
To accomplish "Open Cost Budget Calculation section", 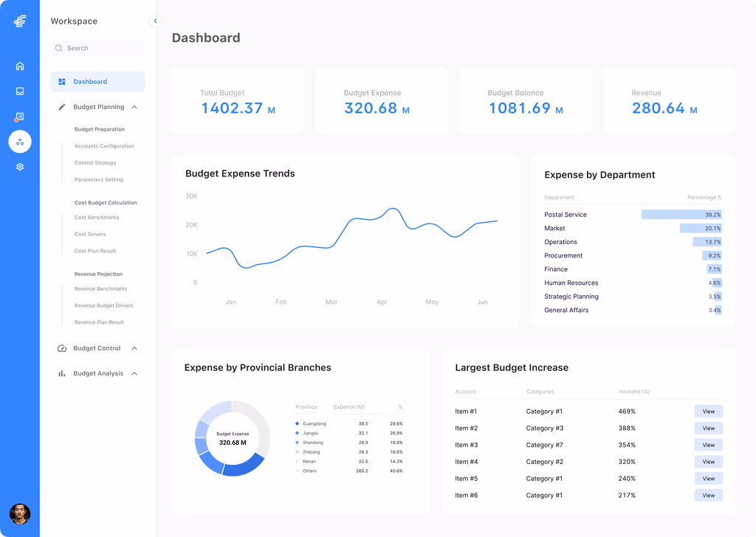I will 106,203.
